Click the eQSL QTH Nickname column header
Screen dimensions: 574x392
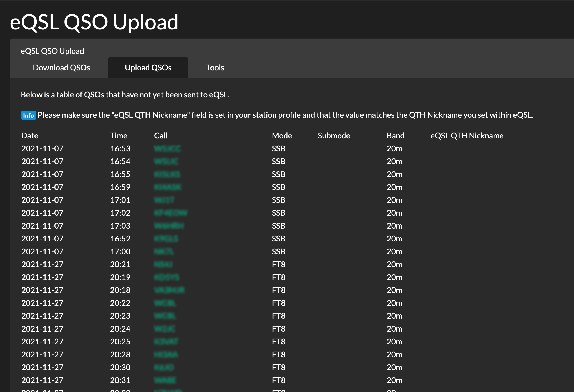[466, 135]
